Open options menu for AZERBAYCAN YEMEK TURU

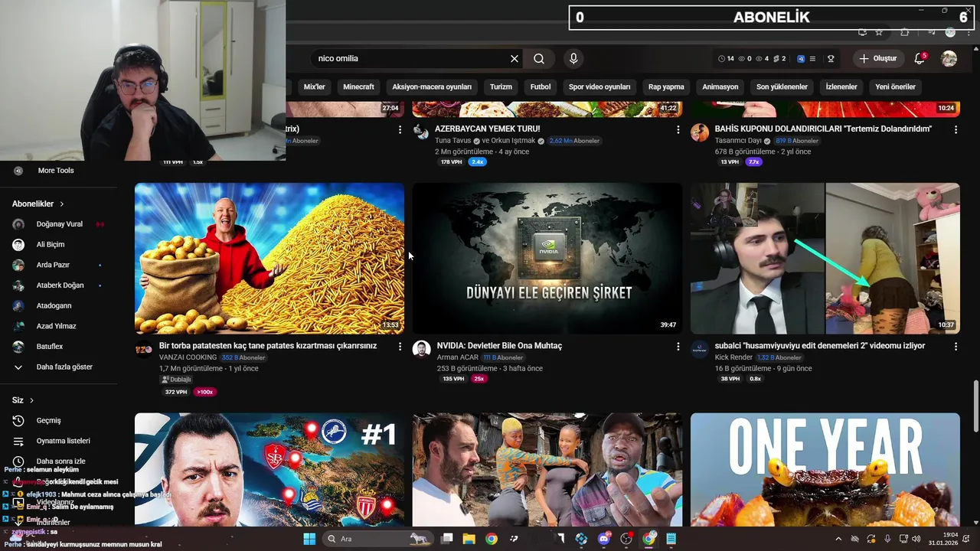click(678, 130)
